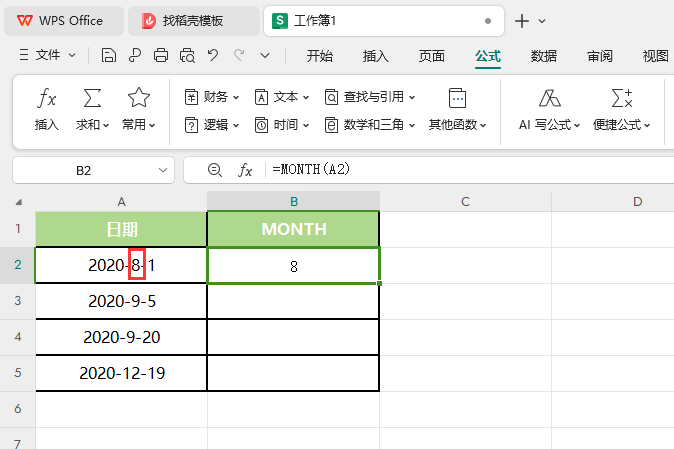Click the Print Preview icon
The height and width of the screenshot is (449, 674).
coord(187,55)
